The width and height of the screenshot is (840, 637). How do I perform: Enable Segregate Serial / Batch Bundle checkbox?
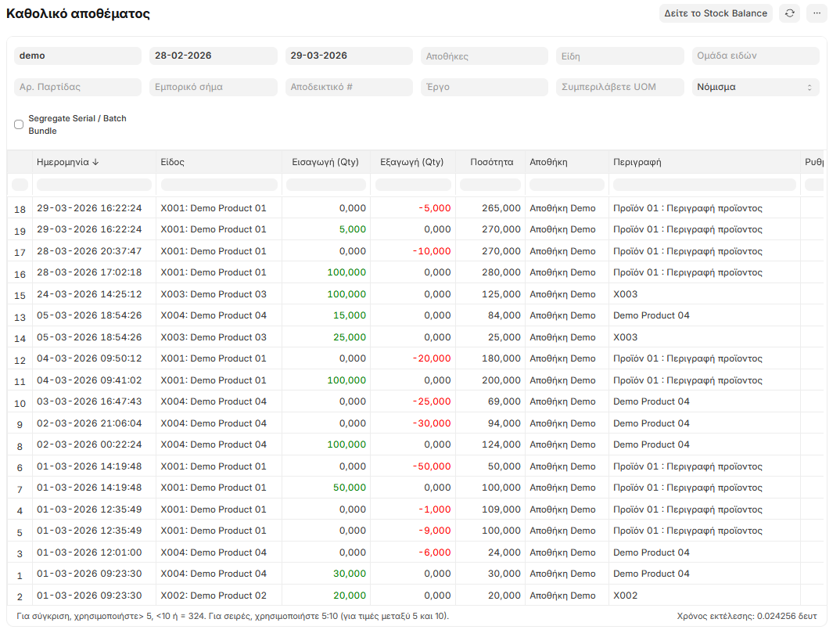19,124
